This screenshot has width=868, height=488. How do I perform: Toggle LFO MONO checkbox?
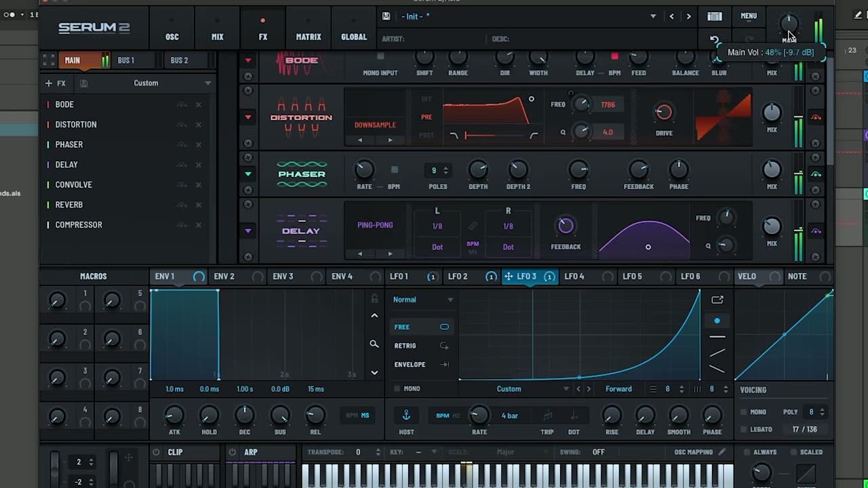coord(397,389)
